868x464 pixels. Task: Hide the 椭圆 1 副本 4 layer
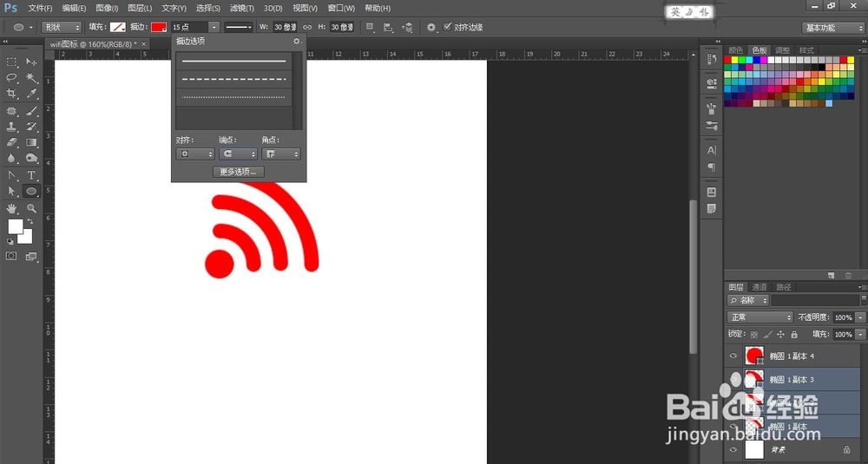(x=733, y=356)
